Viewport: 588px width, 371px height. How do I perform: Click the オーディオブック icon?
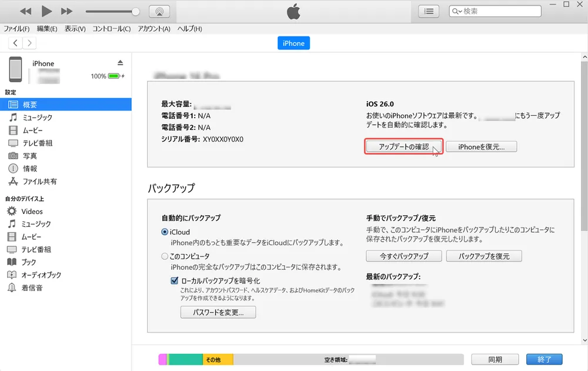click(12, 275)
